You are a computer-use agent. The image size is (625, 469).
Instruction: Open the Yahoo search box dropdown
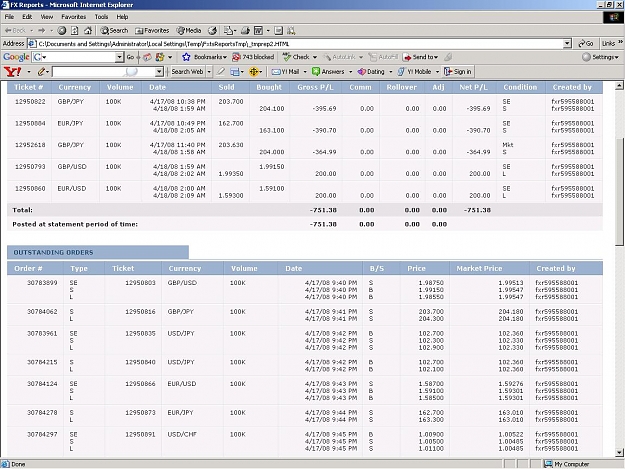159,72
